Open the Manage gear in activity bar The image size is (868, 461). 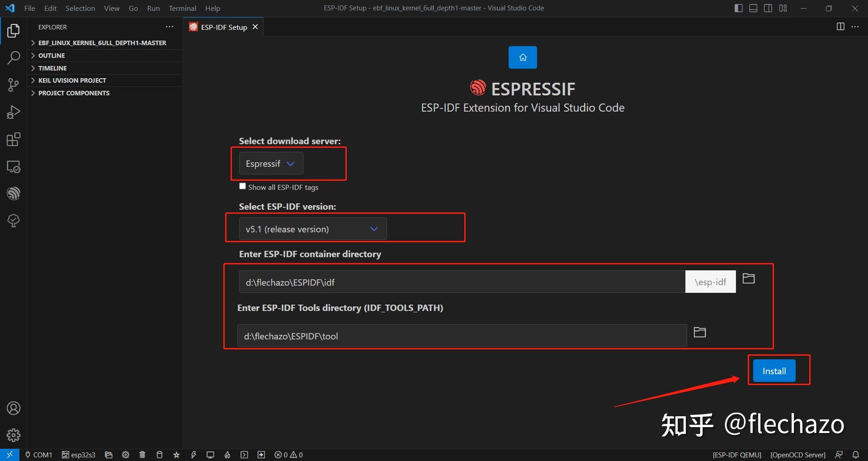[x=14, y=435]
